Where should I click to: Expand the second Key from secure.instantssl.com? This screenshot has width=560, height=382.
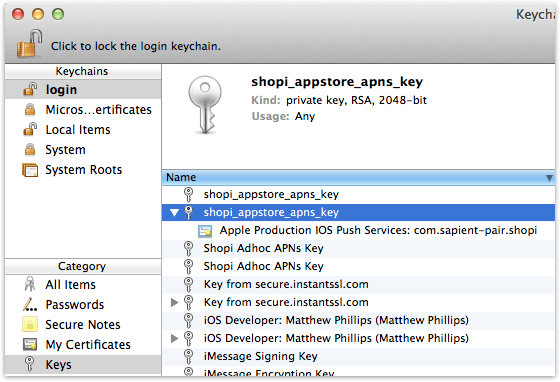pos(174,302)
